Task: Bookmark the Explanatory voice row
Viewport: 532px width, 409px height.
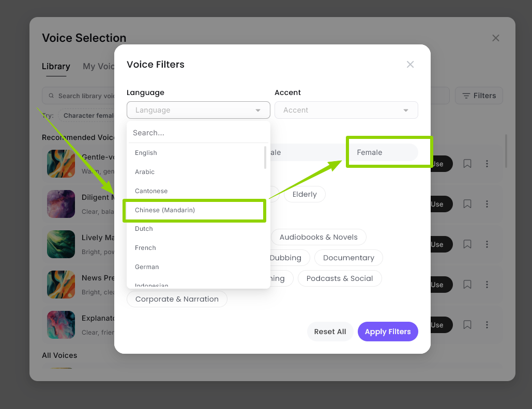Action: (x=467, y=325)
